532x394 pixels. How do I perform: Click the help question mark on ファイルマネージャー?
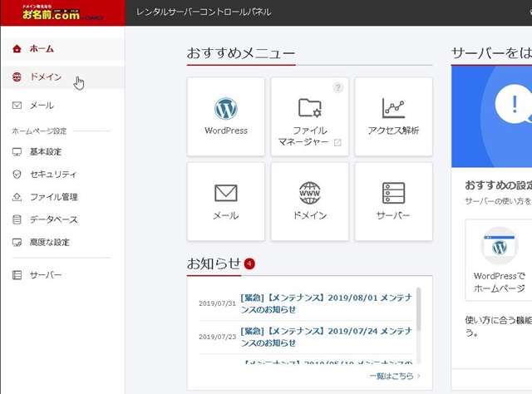(337, 87)
